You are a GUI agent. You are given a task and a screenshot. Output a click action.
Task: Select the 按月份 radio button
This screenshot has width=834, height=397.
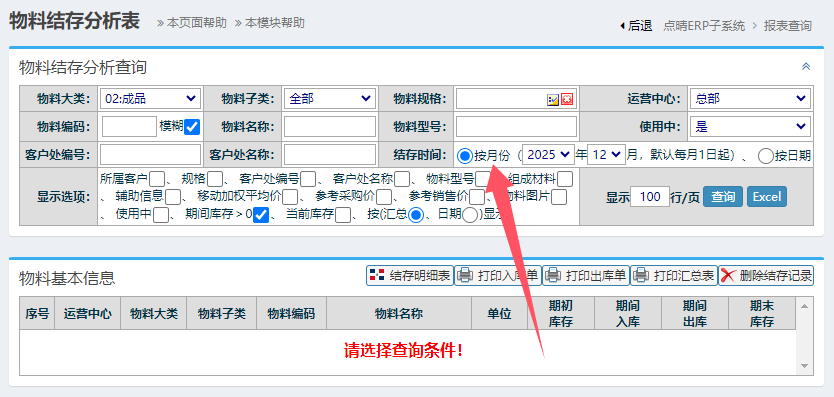pyautogui.click(x=464, y=156)
